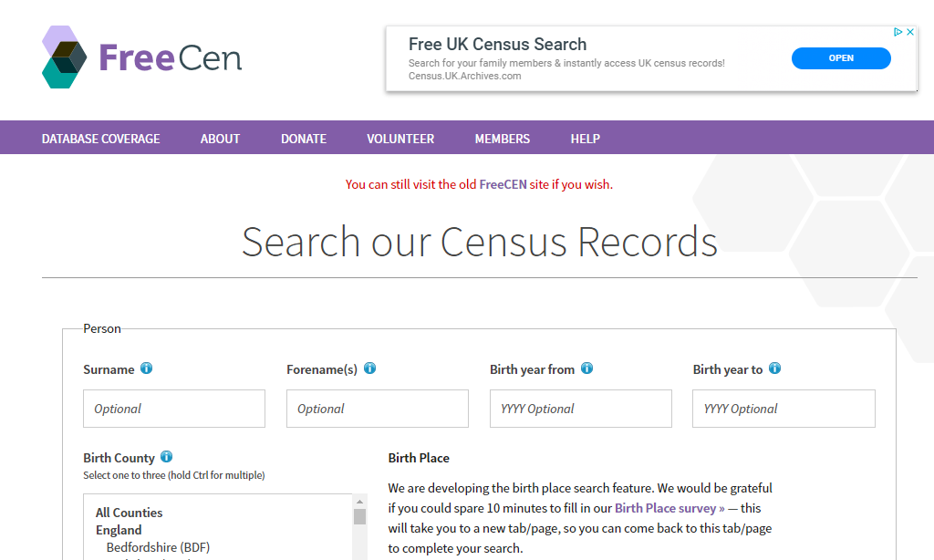Screen dimensions: 934x560
Task: Click the AdChoices triangle icon
Action: coord(898,32)
